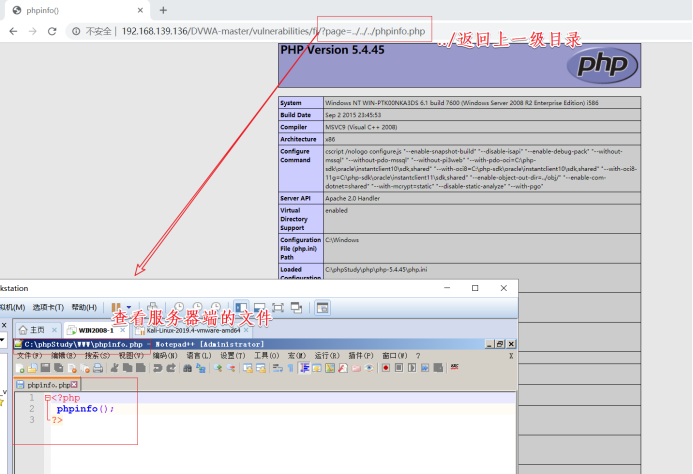Open 设置(T) menu in Notepad++

click(233, 356)
